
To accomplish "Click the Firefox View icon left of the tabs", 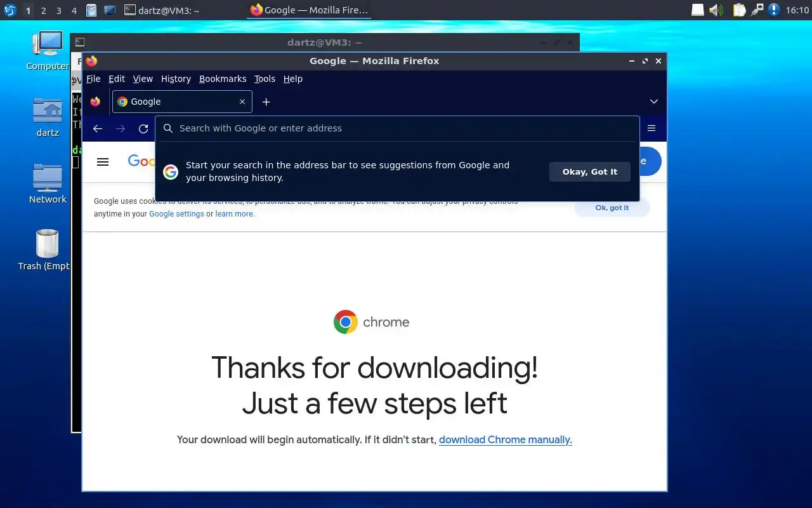I will click(95, 102).
